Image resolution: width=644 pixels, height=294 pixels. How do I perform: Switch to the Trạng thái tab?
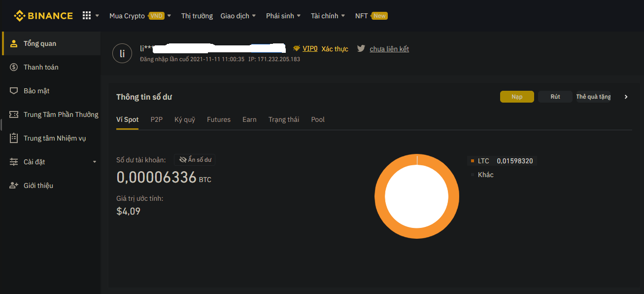tap(284, 120)
